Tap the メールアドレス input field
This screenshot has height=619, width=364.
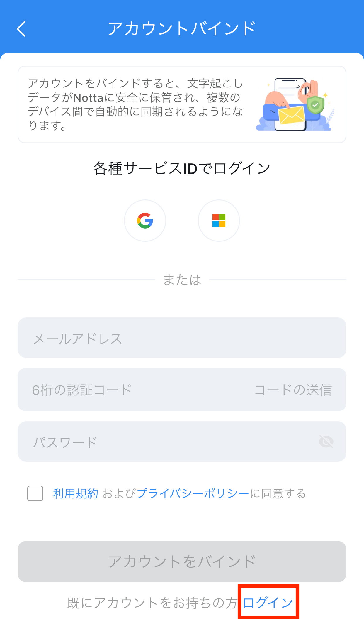[182, 338]
